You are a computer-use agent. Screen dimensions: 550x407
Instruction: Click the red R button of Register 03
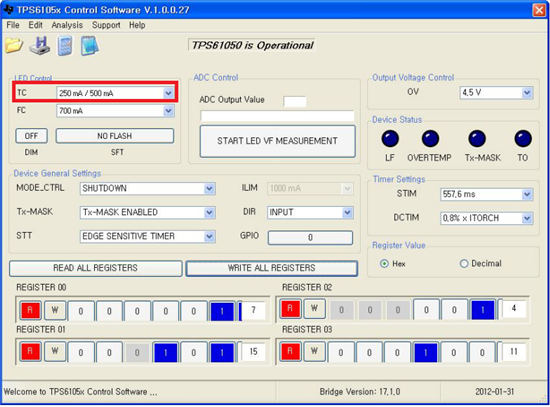pos(290,351)
